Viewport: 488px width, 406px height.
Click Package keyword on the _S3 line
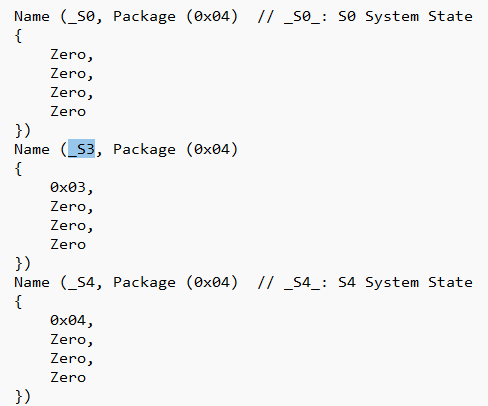coord(144,149)
